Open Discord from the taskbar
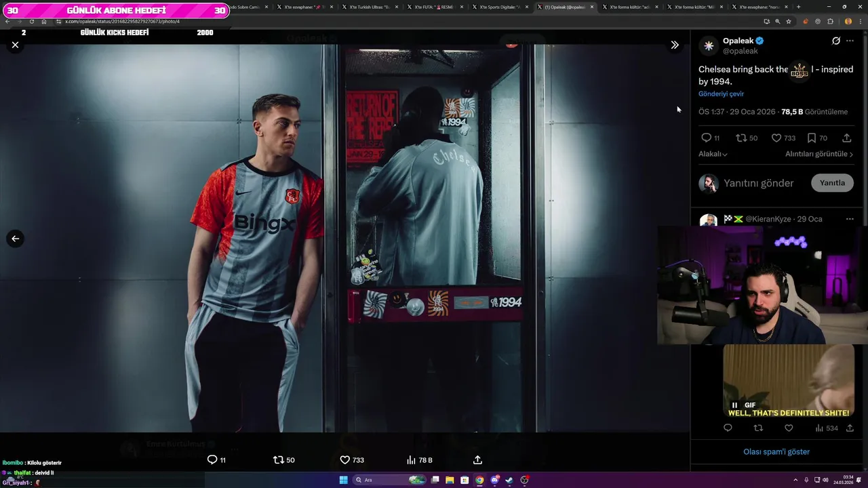The image size is (868, 488). click(x=495, y=480)
